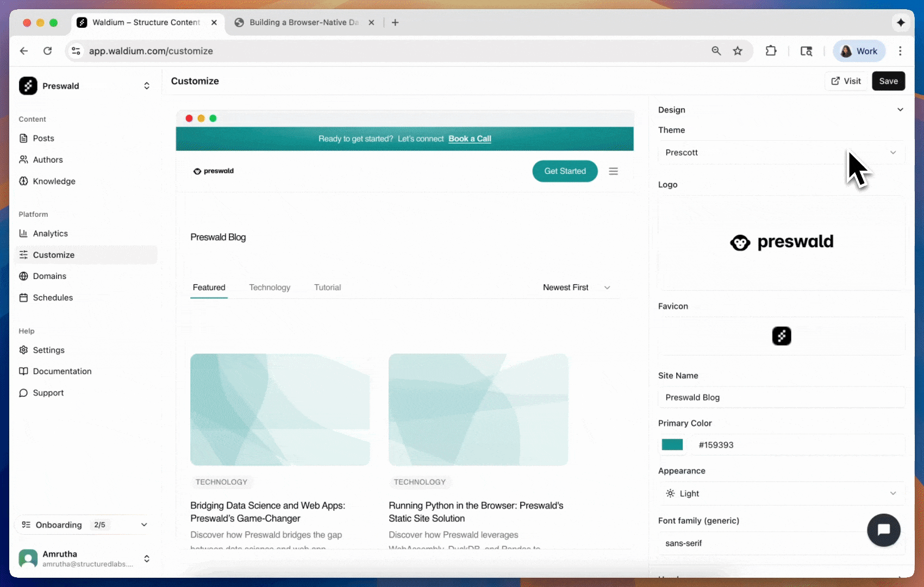The height and width of the screenshot is (587, 924).
Task: Open the Appearance dropdown set to Light
Action: [781, 494]
